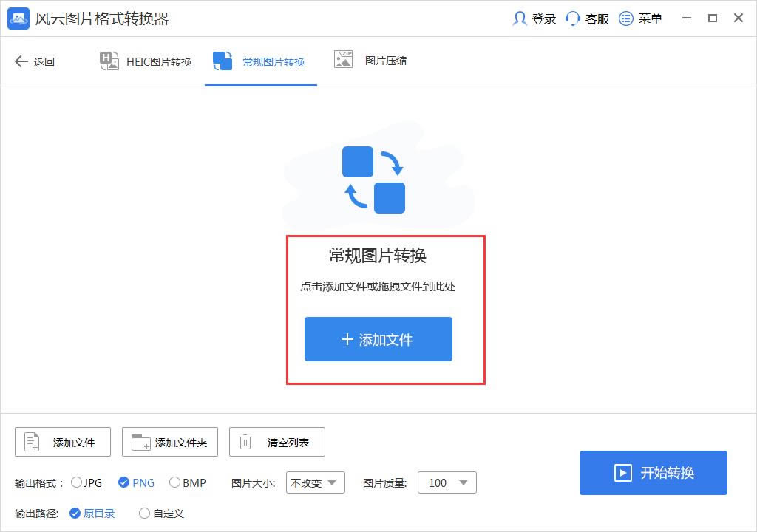Click the 图片压缩 ZIP image icon

point(343,59)
